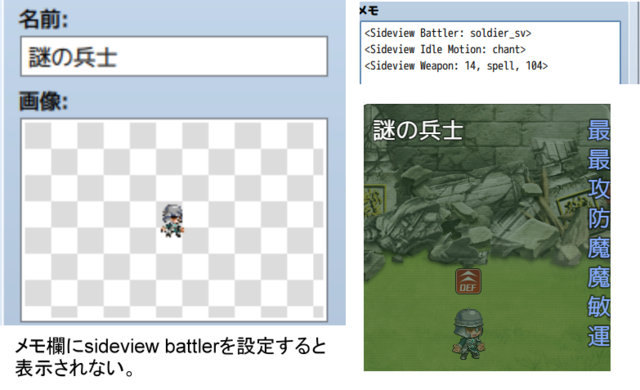Select the soldier sprite in the image preview

(172, 221)
